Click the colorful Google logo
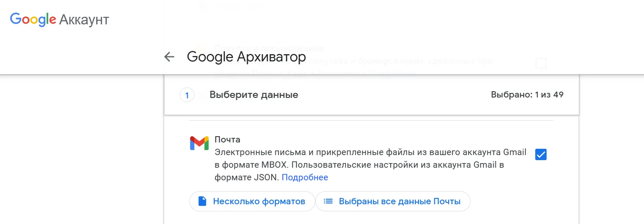644x224 pixels. click(x=33, y=19)
